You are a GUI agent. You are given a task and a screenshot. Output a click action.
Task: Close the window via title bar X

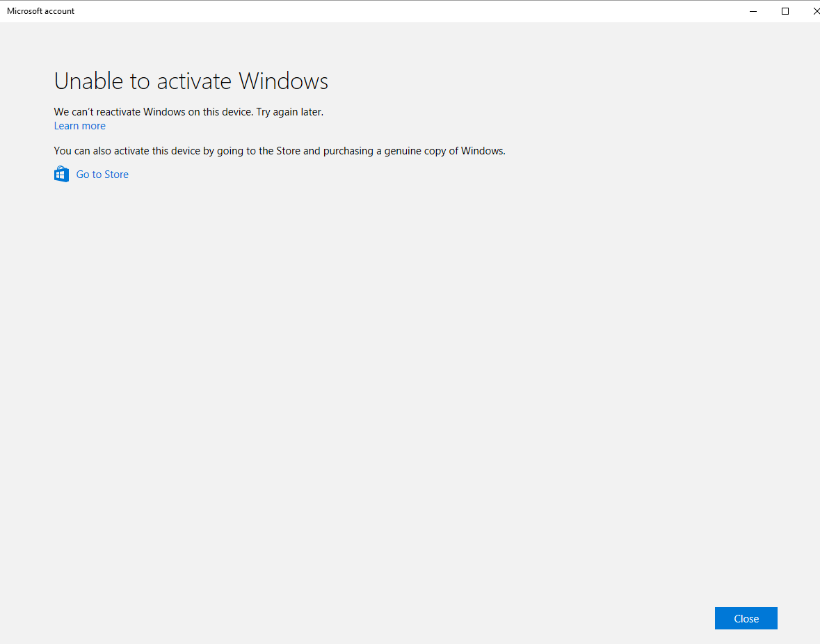[x=815, y=11]
